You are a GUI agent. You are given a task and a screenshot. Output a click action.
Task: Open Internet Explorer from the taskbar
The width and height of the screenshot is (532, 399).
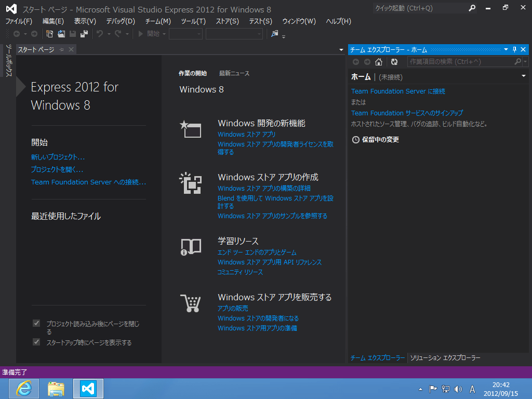point(24,389)
